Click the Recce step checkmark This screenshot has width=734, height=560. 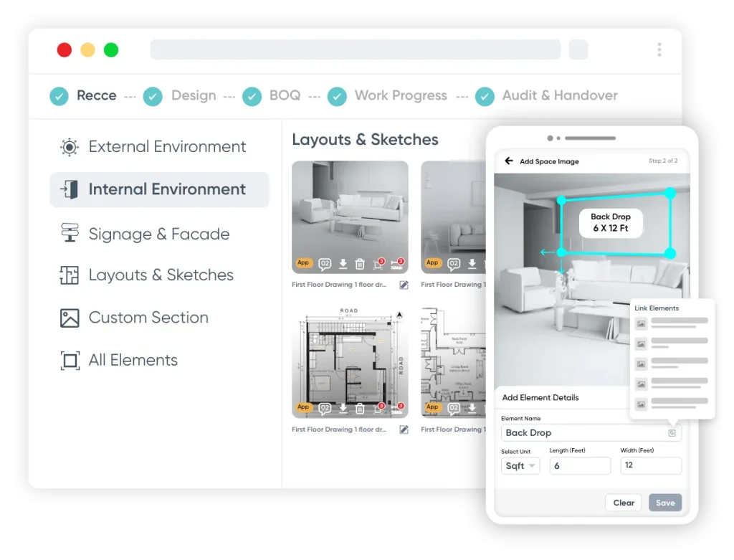coord(59,96)
